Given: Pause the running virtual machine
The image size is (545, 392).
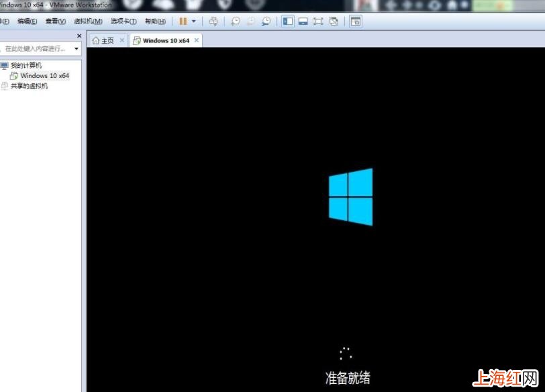Looking at the screenshot, I should 183,21.
